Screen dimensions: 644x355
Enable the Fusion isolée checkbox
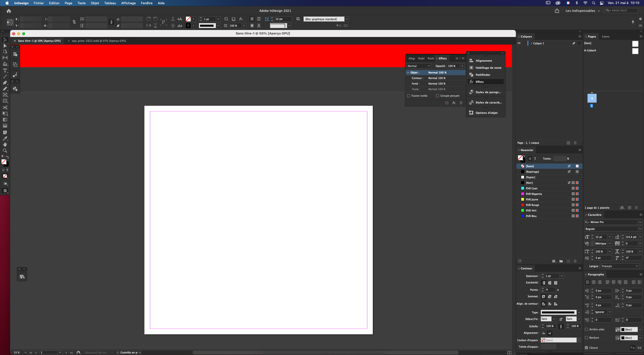(x=408, y=96)
